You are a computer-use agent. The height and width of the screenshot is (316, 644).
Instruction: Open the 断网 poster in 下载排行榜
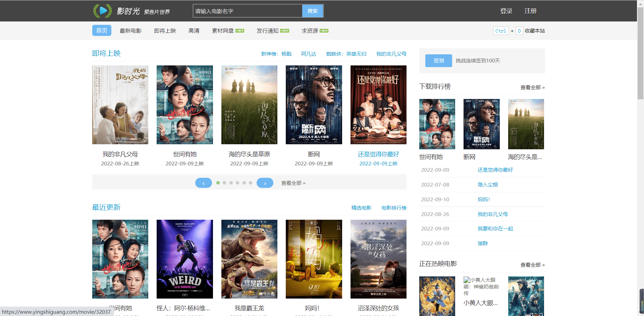[482, 124]
